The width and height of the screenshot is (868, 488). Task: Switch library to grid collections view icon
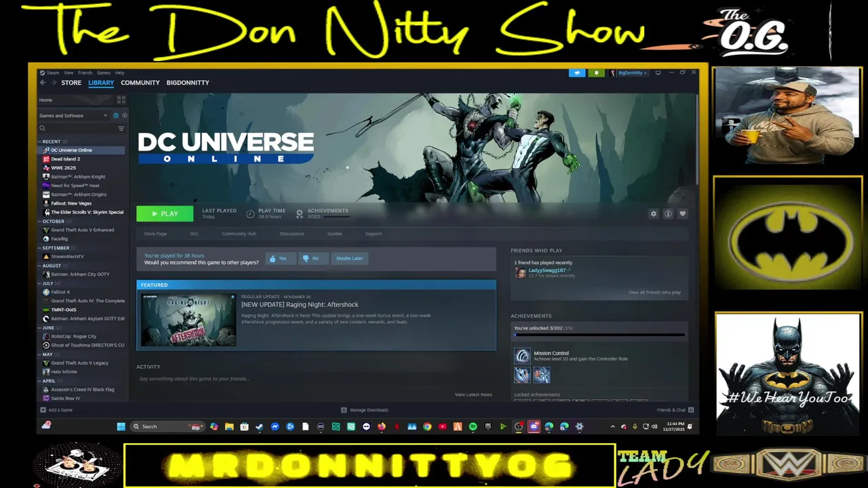[121, 100]
